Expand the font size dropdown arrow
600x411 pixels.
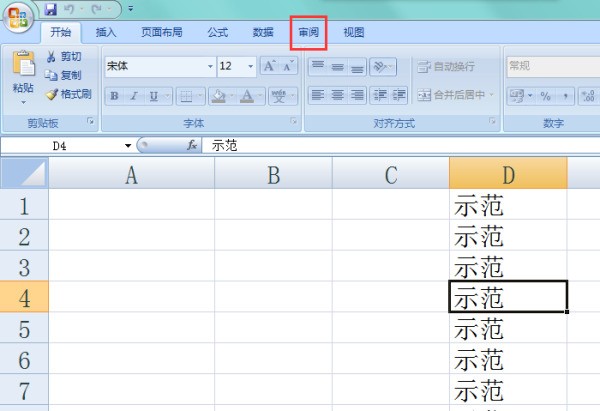251,66
